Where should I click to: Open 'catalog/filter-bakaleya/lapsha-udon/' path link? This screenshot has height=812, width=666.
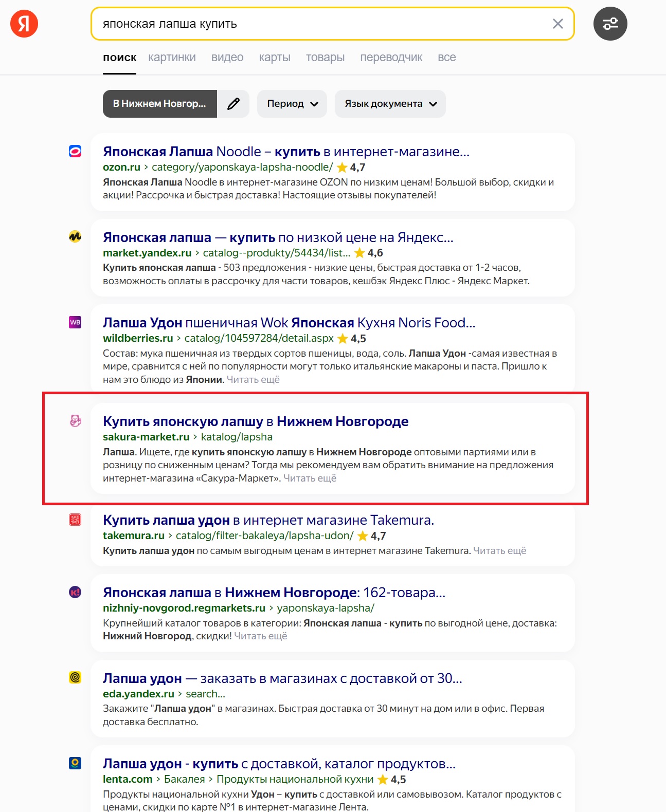point(264,536)
